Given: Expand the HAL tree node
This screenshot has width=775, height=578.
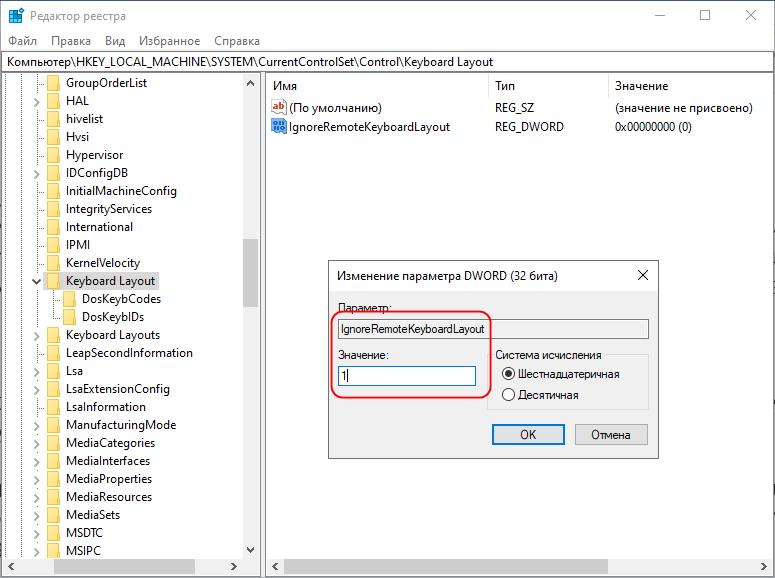Looking at the screenshot, I should pyautogui.click(x=36, y=102).
